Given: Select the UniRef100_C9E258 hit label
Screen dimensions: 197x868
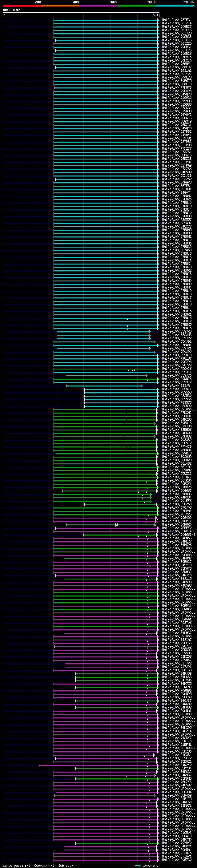Looking at the screenshot, I should (x=177, y=504).
